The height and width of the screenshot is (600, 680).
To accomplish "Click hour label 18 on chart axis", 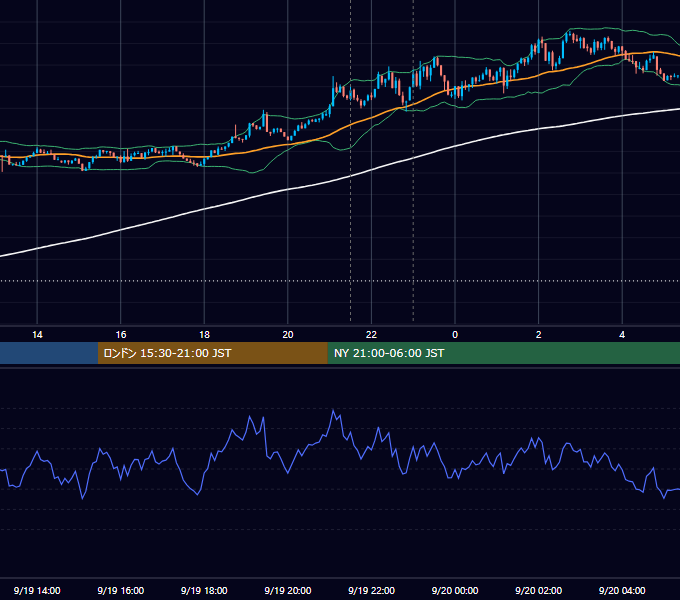I will click(x=204, y=335).
